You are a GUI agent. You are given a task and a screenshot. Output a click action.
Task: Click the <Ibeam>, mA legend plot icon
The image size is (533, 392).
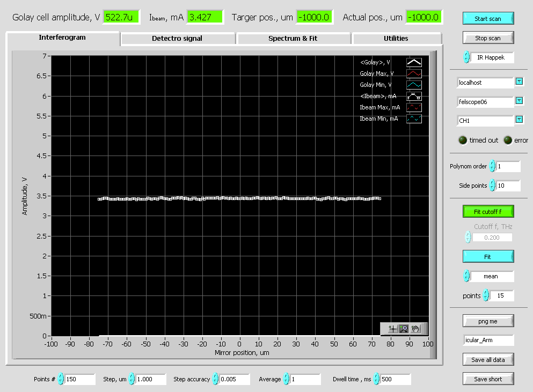[414, 96]
